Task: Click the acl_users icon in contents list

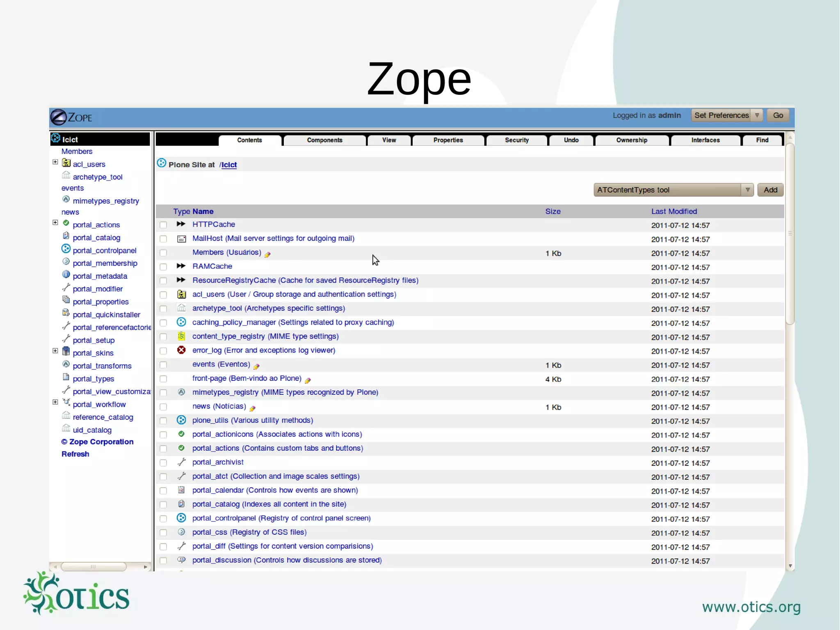Action: (181, 294)
